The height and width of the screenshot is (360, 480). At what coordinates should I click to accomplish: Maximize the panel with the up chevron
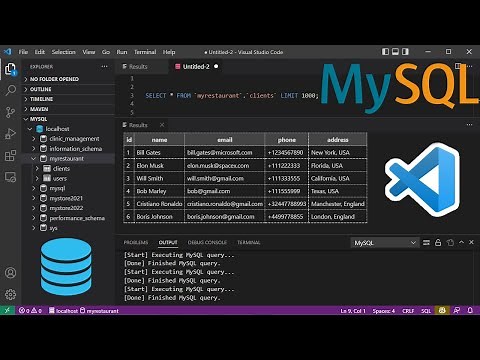(461, 242)
